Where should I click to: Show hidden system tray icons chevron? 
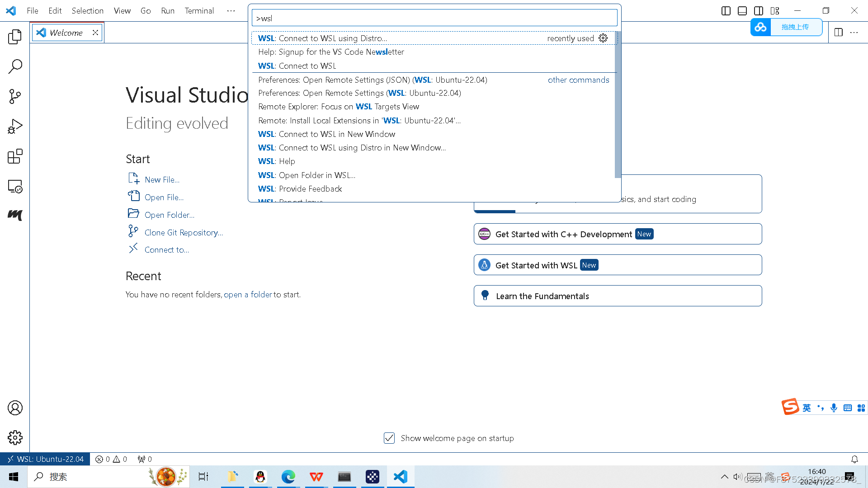point(724,477)
